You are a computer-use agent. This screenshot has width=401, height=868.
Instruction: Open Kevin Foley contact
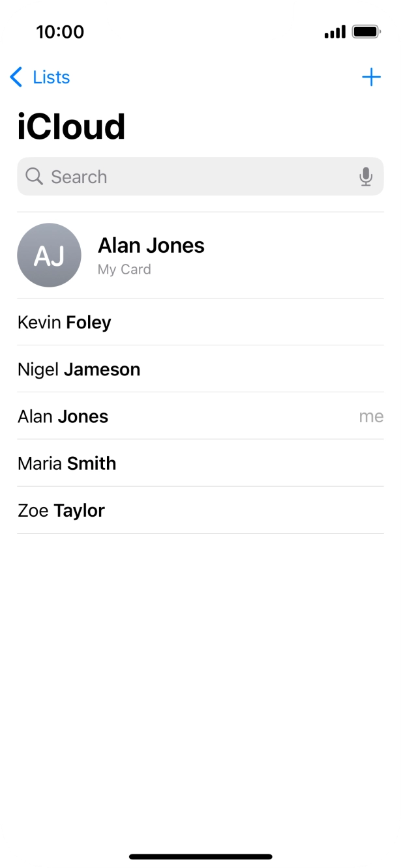pos(65,323)
